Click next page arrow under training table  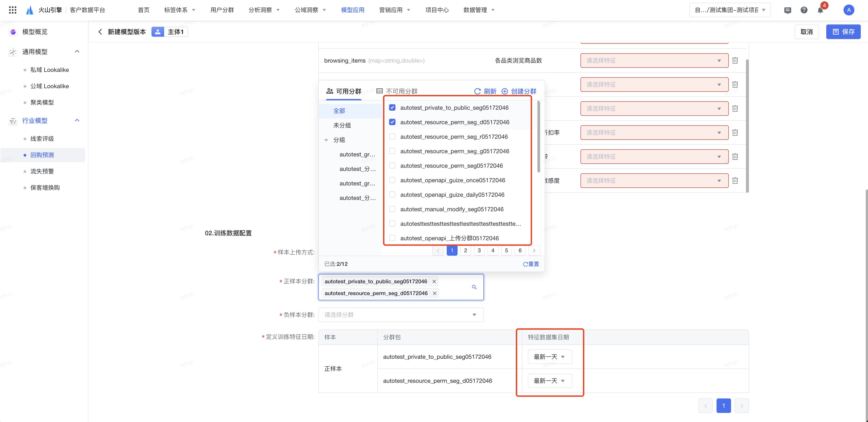[742, 406]
